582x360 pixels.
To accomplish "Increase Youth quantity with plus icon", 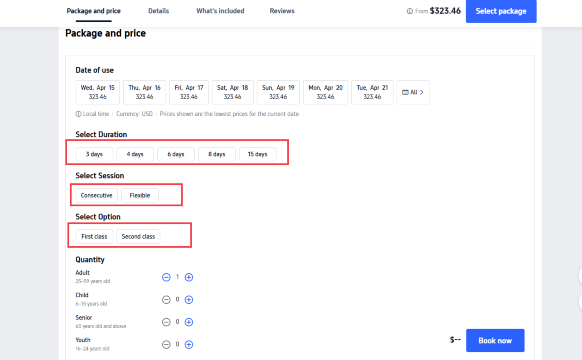I will pyautogui.click(x=189, y=345).
